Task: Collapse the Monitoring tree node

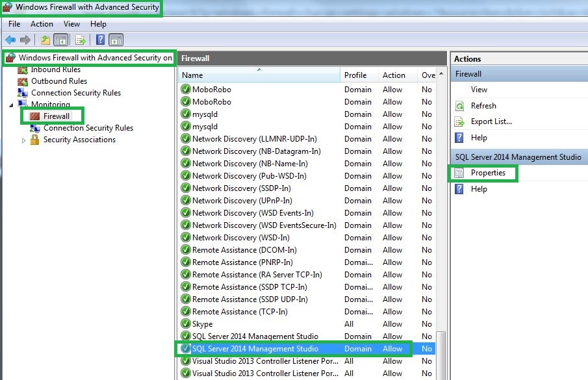Action: tap(11, 105)
